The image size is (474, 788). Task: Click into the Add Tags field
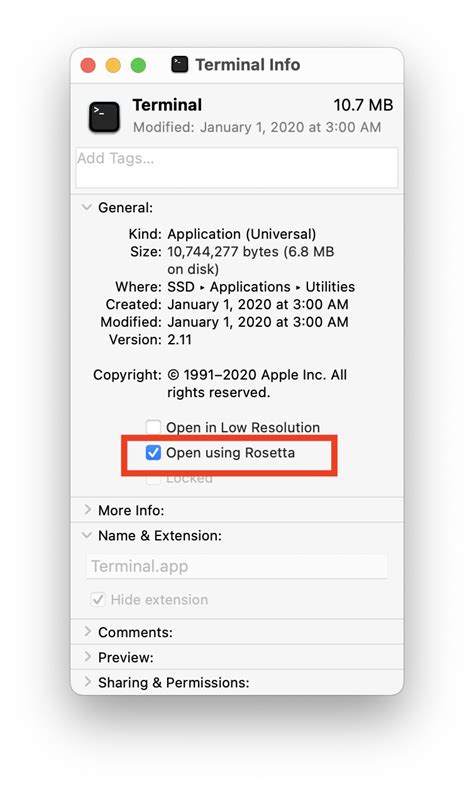[x=237, y=168]
